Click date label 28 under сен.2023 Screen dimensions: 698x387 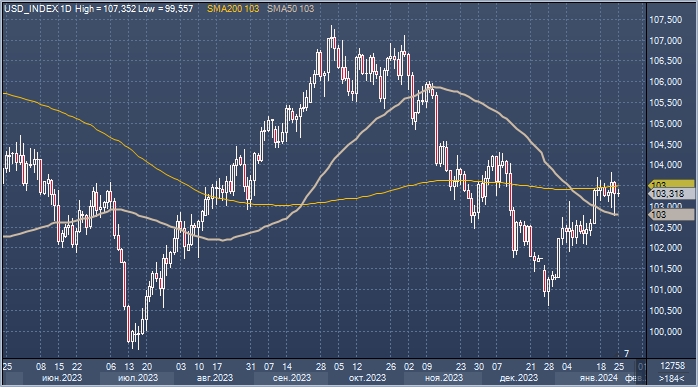(321, 367)
